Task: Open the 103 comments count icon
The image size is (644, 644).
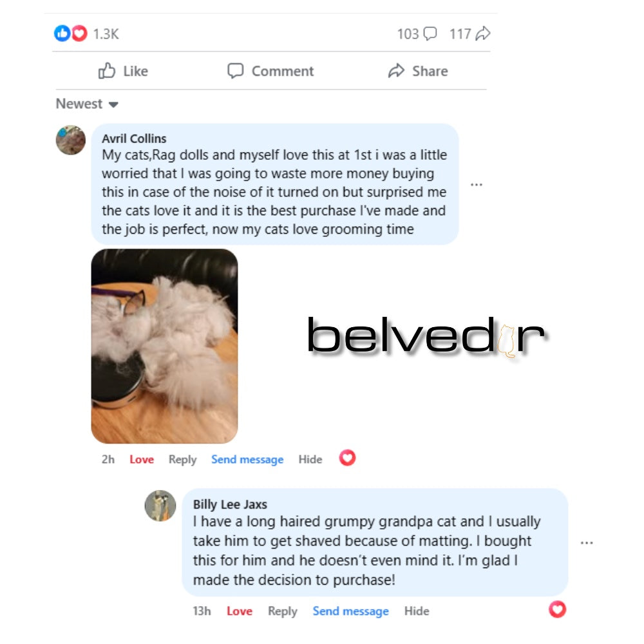Action: [x=430, y=33]
